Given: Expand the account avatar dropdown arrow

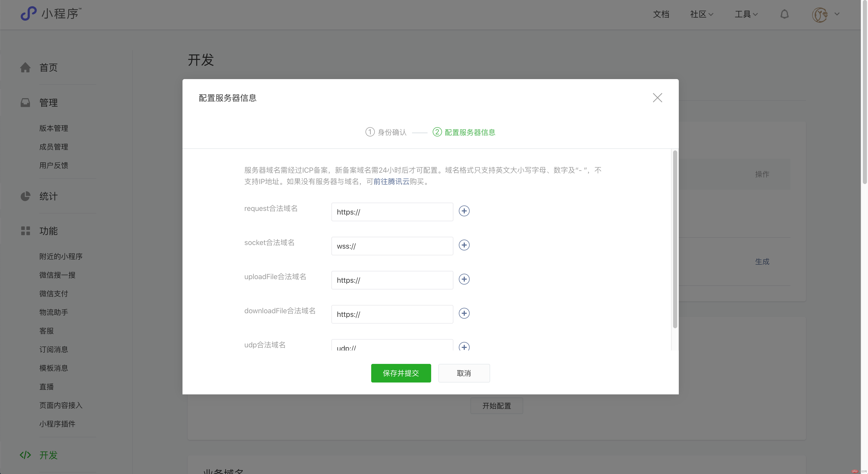Looking at the screenshot, I should 837,14.
